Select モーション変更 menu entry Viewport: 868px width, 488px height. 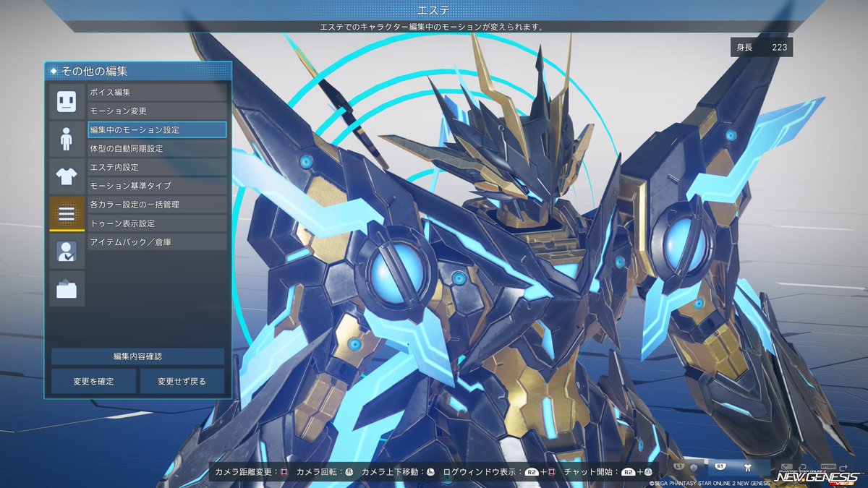[x=157, y=111]
